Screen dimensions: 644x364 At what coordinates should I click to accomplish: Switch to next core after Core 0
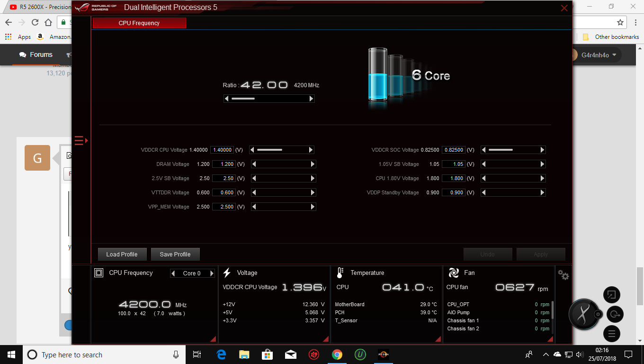[x=212, y=273]
